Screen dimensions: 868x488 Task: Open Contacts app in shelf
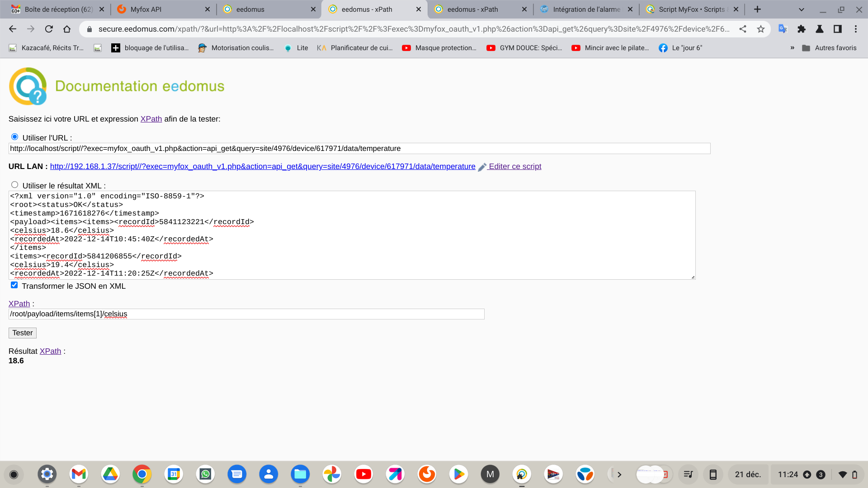point(269,474)
